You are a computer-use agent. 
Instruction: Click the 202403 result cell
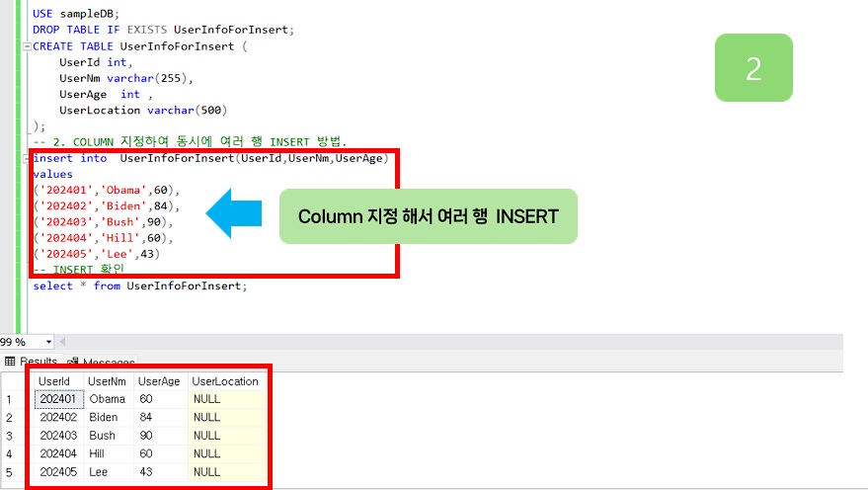click(58, 436)
